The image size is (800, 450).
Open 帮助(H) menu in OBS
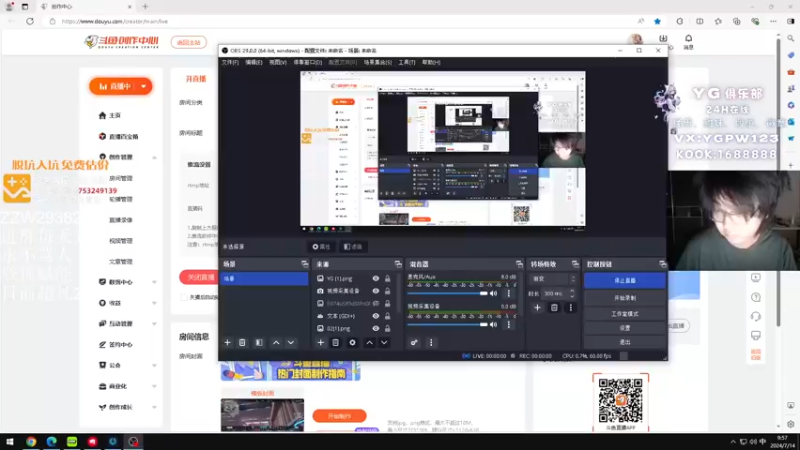[431, 62]
